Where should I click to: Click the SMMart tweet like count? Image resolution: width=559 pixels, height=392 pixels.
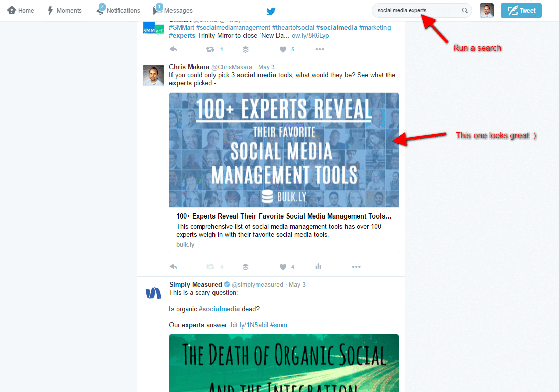pos(293,49)
